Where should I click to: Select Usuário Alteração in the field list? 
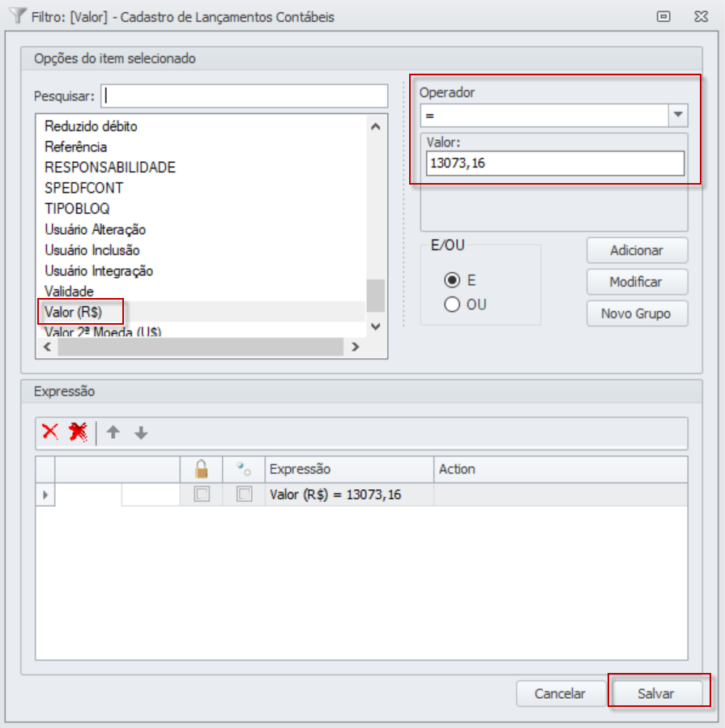pos(96,229)
